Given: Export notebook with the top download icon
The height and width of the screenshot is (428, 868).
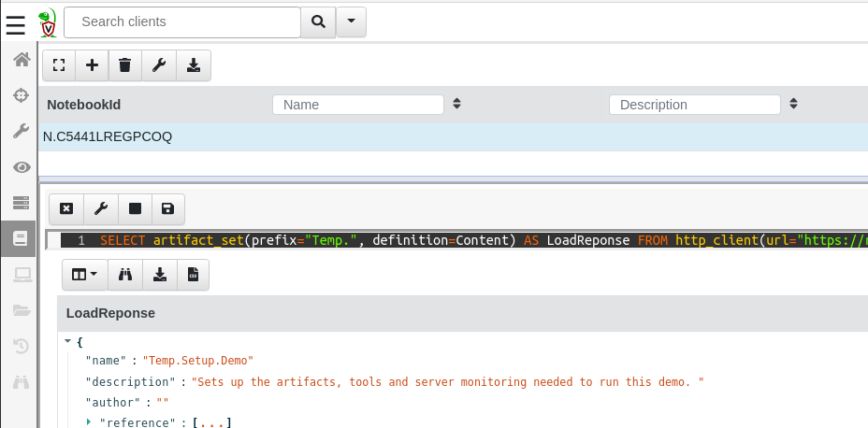Looking at the screenshot, I should (194, 65).
